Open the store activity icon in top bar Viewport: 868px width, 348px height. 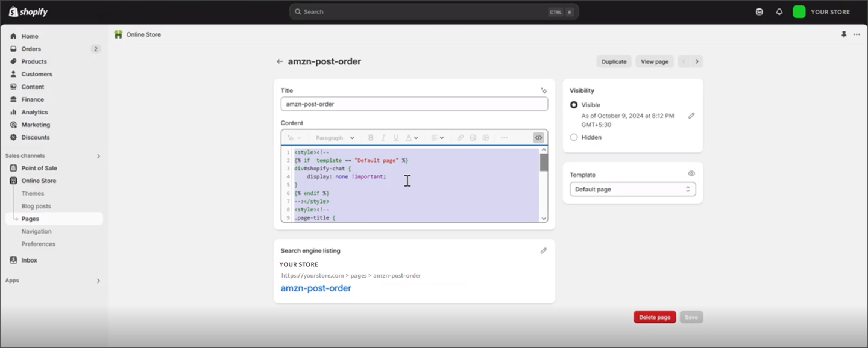[759, 11]
